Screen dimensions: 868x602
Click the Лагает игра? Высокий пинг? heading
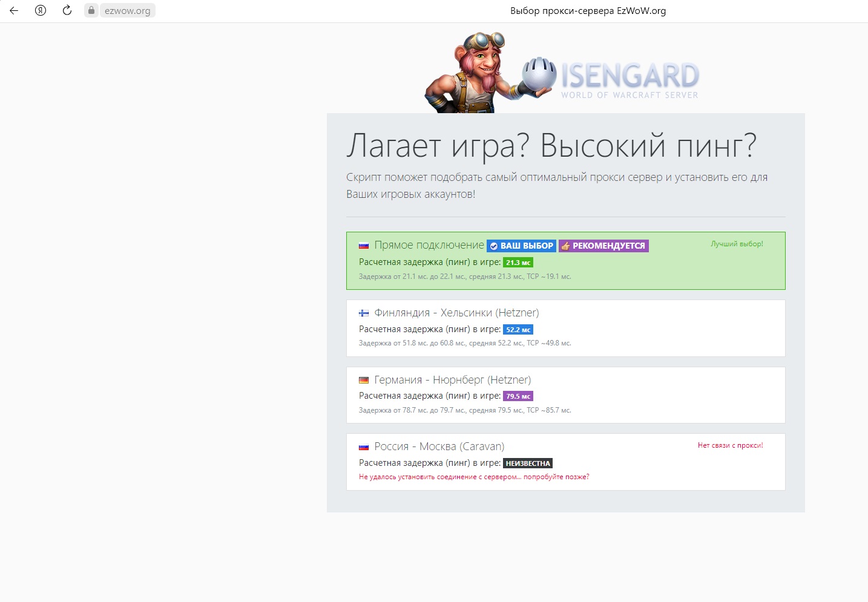[551, 146]
